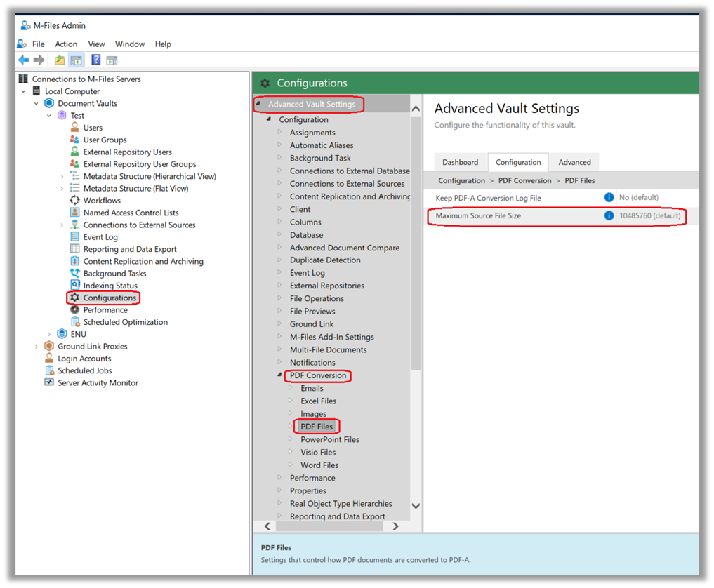The image size is (714, 588).
Task: Click the Back arrow toolbar icon
Action: tap(23, 60)
